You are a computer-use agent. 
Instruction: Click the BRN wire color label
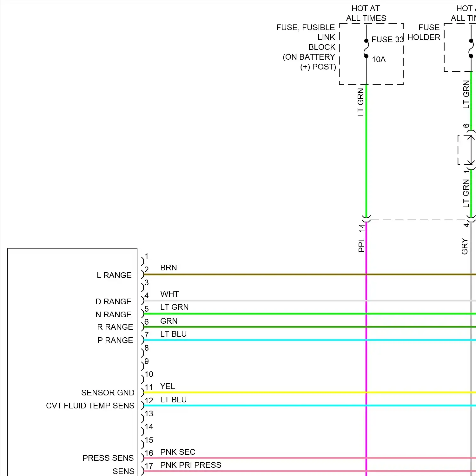(x=169, y=268)
